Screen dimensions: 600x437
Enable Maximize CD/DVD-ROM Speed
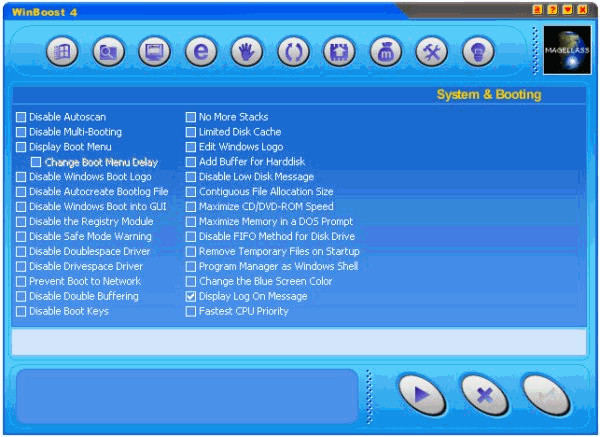point(191,207)
